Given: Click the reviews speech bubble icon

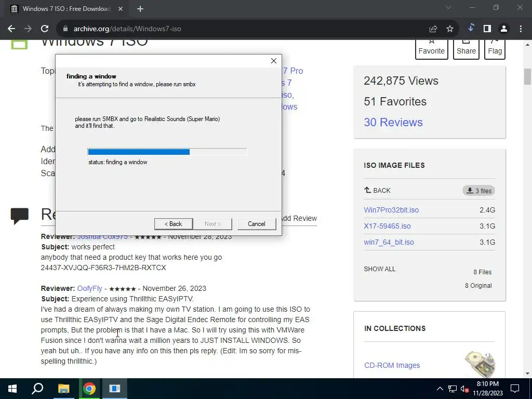Looking at the screenshot, I should coord(19,216).
